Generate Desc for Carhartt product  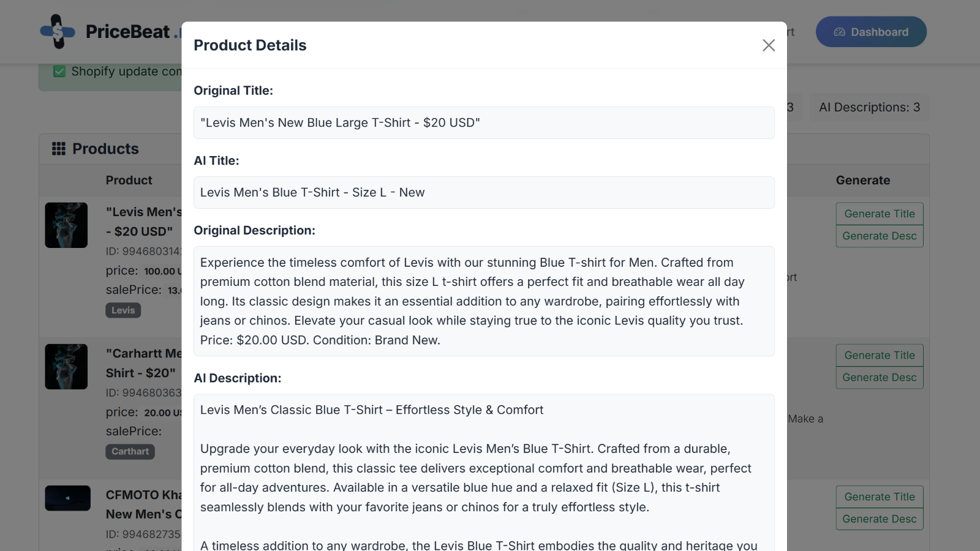(x=879, y=378)
